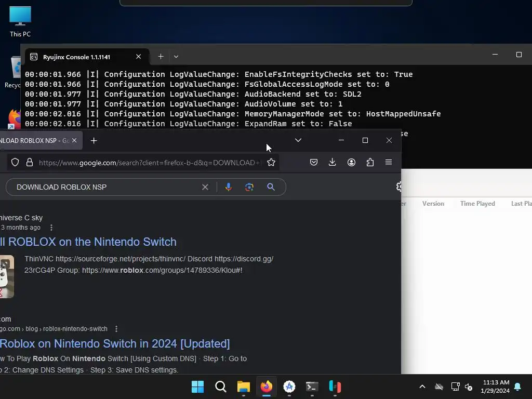Open notifications bell icon
Image resolution: width=532 pixels, height=399 pixels.
tap(518, 387)
